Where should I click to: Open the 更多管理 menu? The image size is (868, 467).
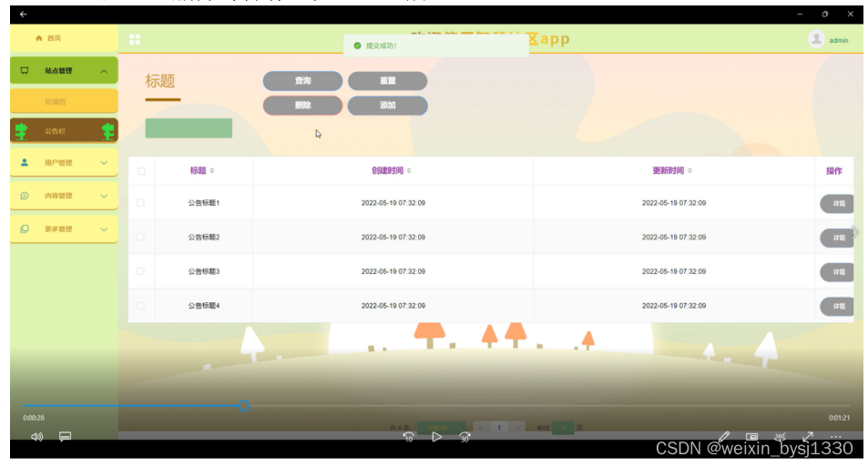pos(64,229)
